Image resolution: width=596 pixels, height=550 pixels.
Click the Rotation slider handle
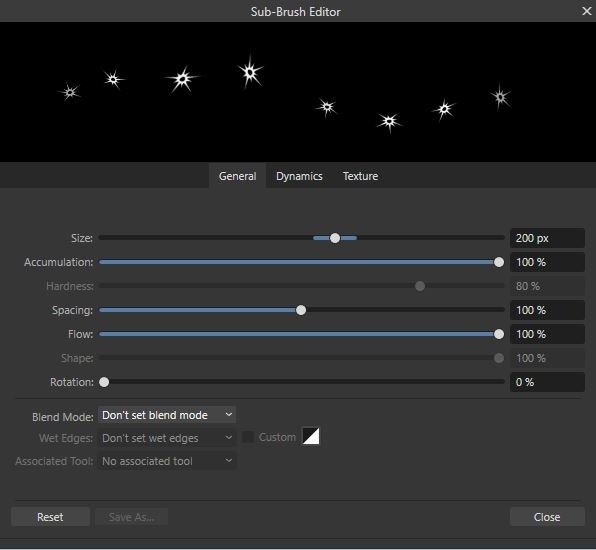(104, 382)
